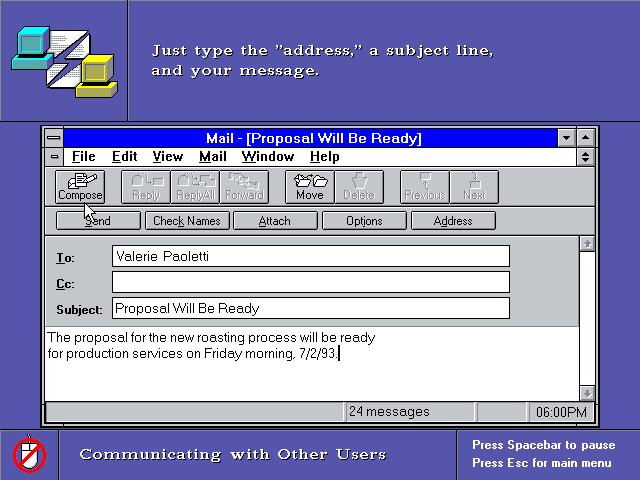The width and height of the screenshot is (640, 480).
Task: Open the document control menu box
Action: click(54, 157)
